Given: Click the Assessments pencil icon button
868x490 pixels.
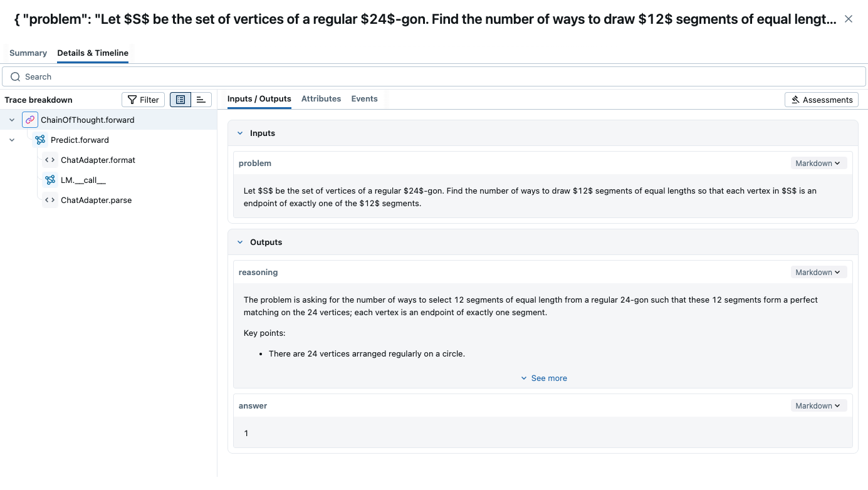Looking at the screenshot, I should point(821,100).
